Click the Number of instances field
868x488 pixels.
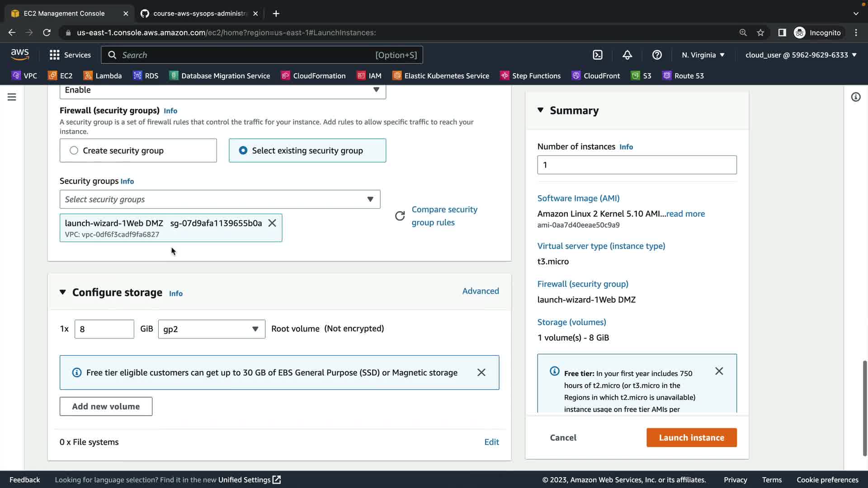(637, 165)
